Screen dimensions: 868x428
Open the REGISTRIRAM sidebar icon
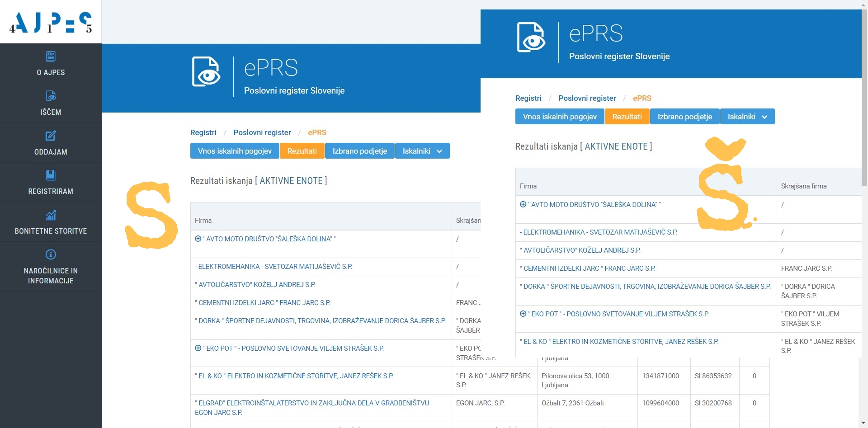click(x=51, y=175)
